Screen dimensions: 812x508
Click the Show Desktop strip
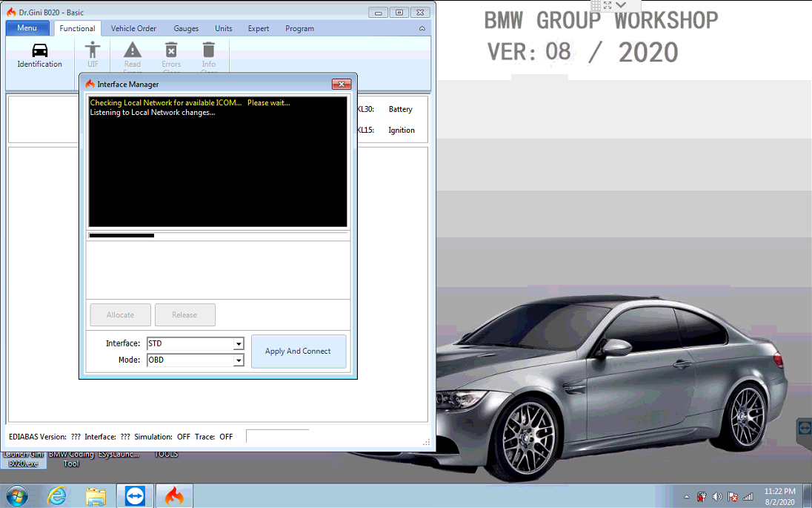coord(808,496)
